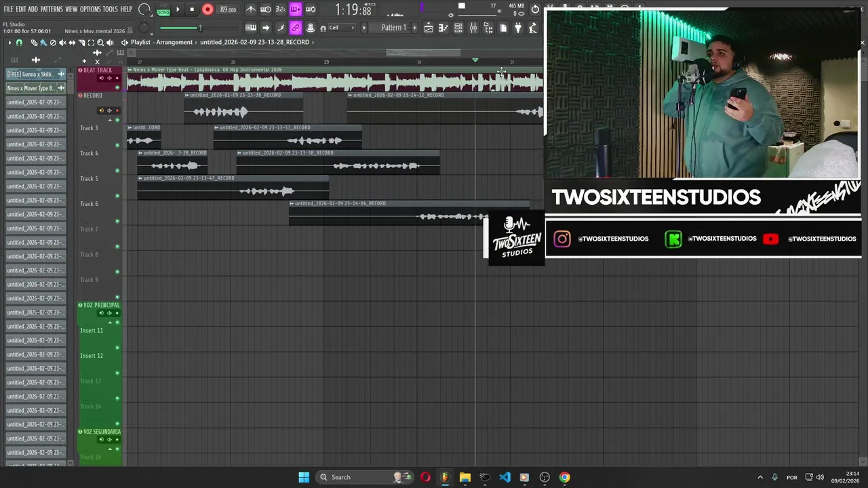Open Visual Studio Code from taskbar
Screen dimensions: 868x488
[x=505, y=477]
